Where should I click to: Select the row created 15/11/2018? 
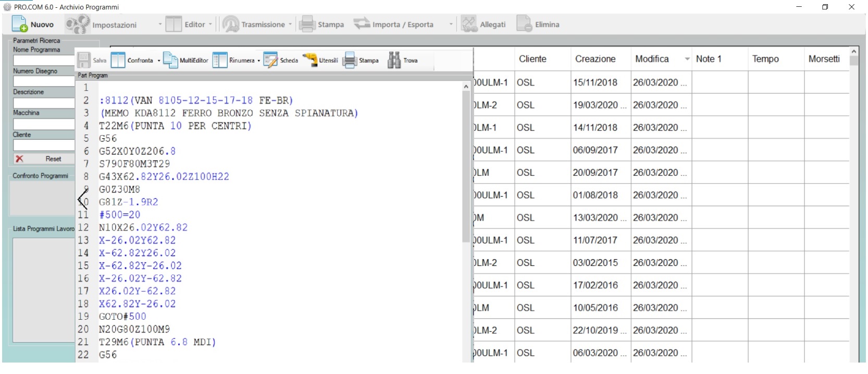pyautogui.click(x=662, y=82)
